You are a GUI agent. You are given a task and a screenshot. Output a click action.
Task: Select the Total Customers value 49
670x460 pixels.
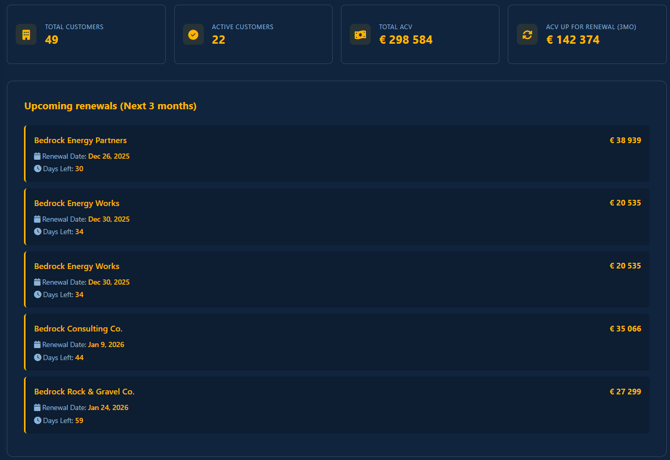[x=52, y=41]
